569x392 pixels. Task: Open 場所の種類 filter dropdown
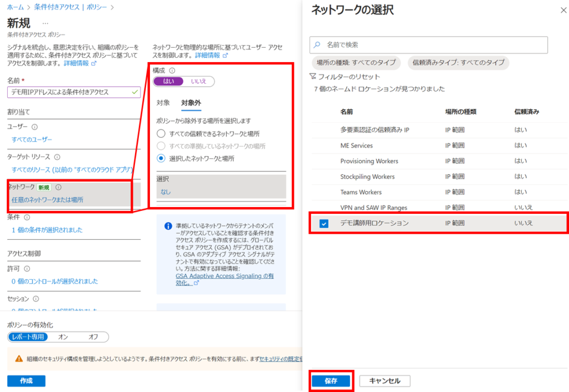[356, 62]
